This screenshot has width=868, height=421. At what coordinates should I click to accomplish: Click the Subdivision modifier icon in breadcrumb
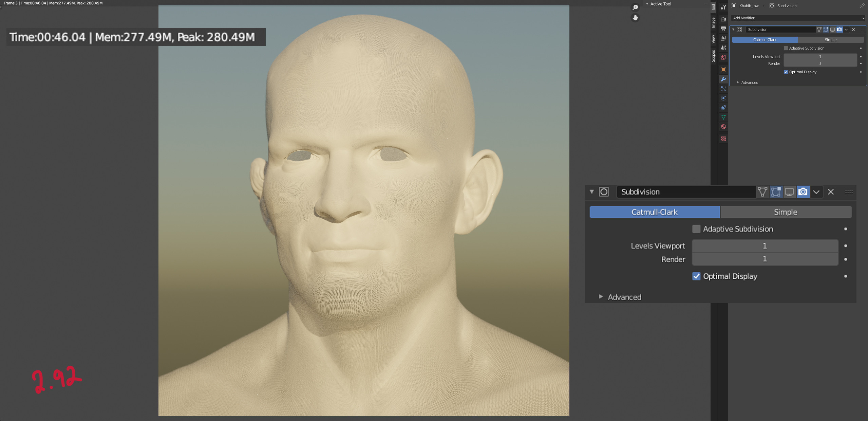(772, 6)
